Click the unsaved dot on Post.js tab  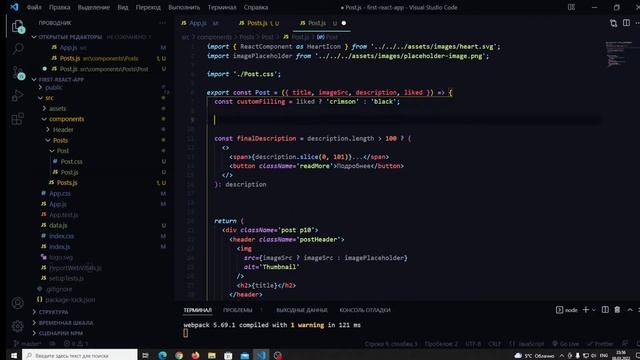point(344,23)
